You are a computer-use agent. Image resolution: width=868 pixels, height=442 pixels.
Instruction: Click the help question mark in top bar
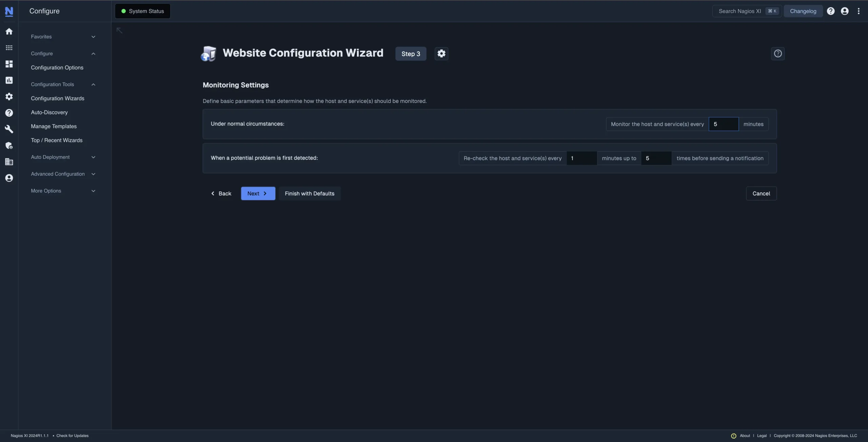click(831, 11)
